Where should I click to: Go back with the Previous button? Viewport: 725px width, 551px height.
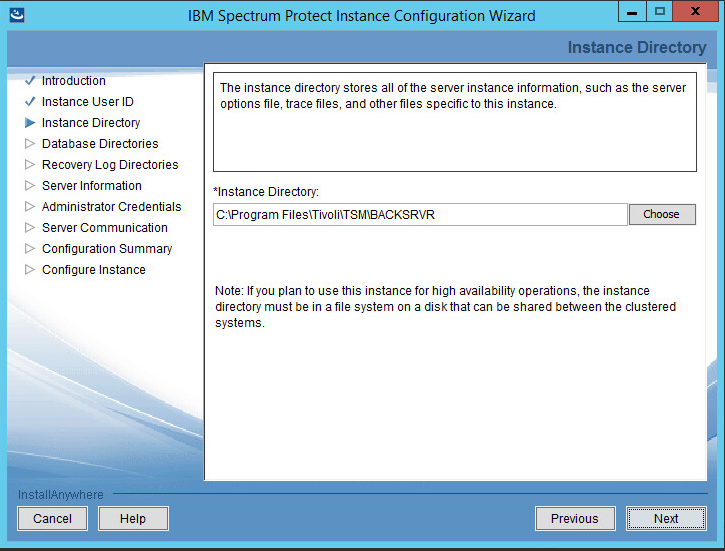(x=574, y=518)
